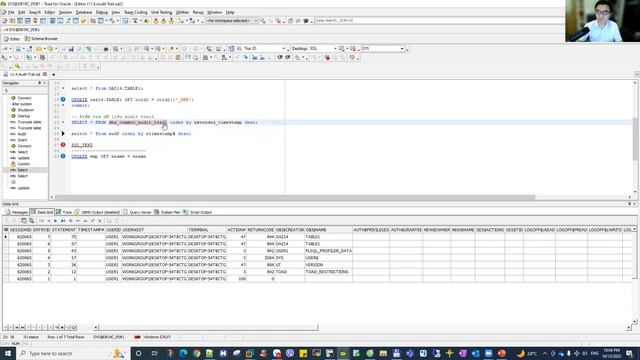Open Task View on the taskbar
Viewport: 640px width, 360px height.
pos(154,353)
